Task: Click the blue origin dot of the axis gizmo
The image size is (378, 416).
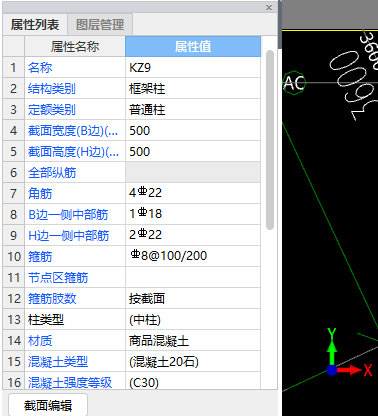Action: pyautogui.click(x=332, y=370)
